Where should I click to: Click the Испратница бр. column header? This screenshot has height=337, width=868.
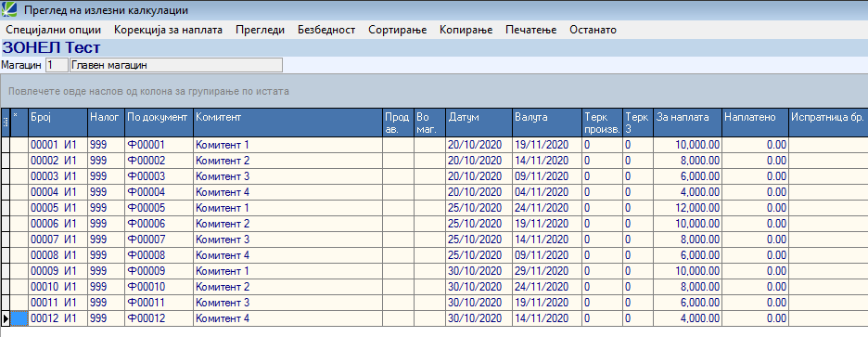(828, 123)
